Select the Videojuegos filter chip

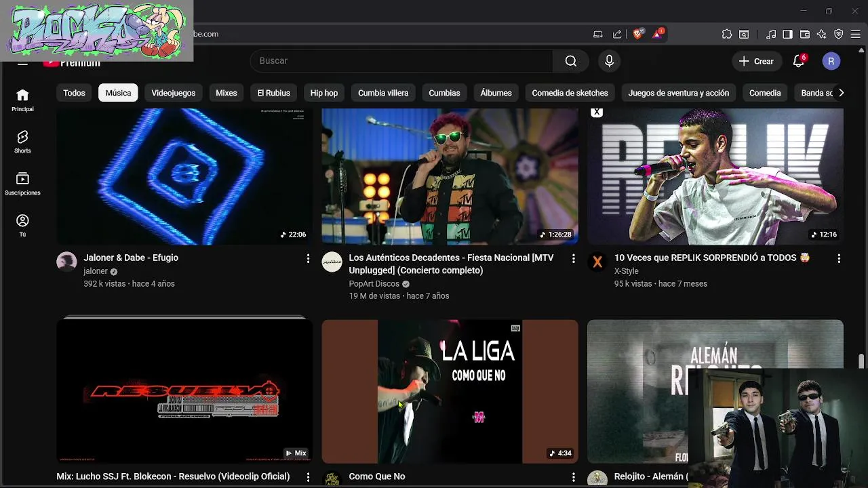tap(174, 93)
